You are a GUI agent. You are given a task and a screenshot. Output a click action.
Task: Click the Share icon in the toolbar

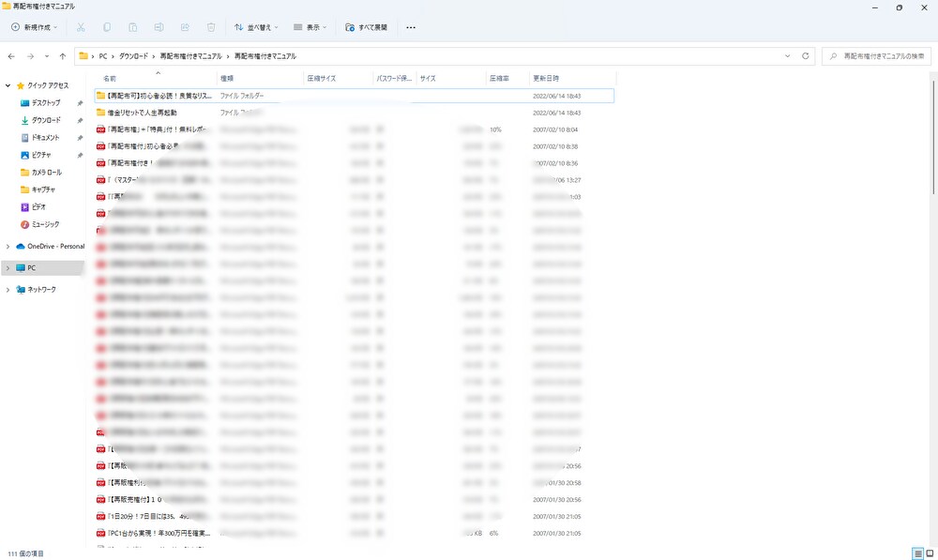(185, 27)
